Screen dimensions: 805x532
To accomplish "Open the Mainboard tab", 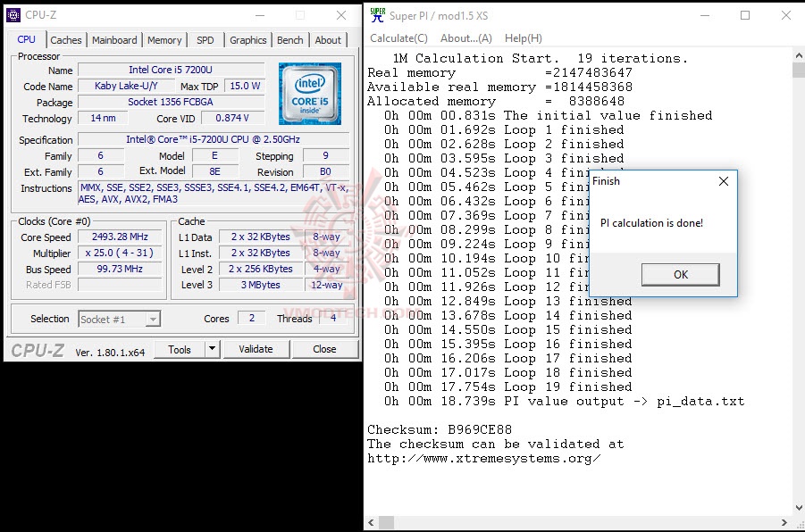I will pyautogui.click(x=114, y=40).
